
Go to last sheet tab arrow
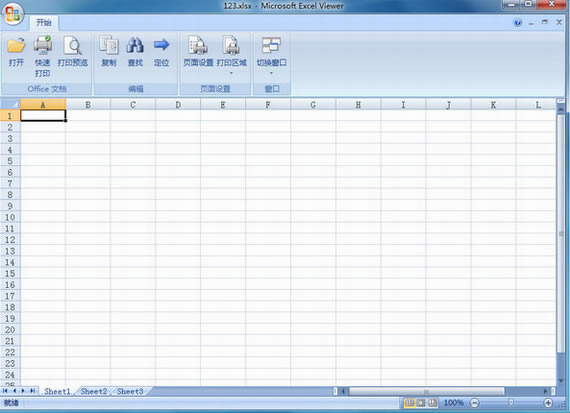click(33, 391)
